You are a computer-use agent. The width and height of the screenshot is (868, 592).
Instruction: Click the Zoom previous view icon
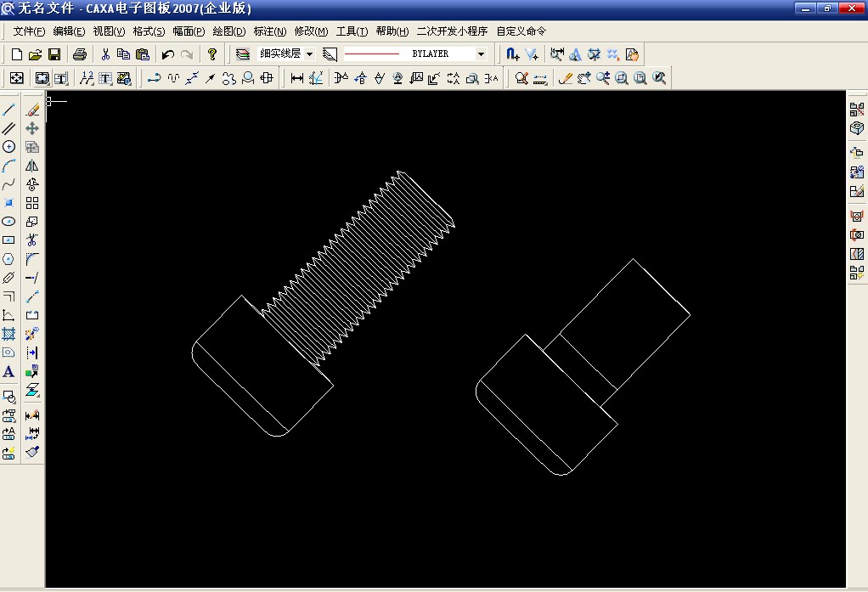[659, 78]
